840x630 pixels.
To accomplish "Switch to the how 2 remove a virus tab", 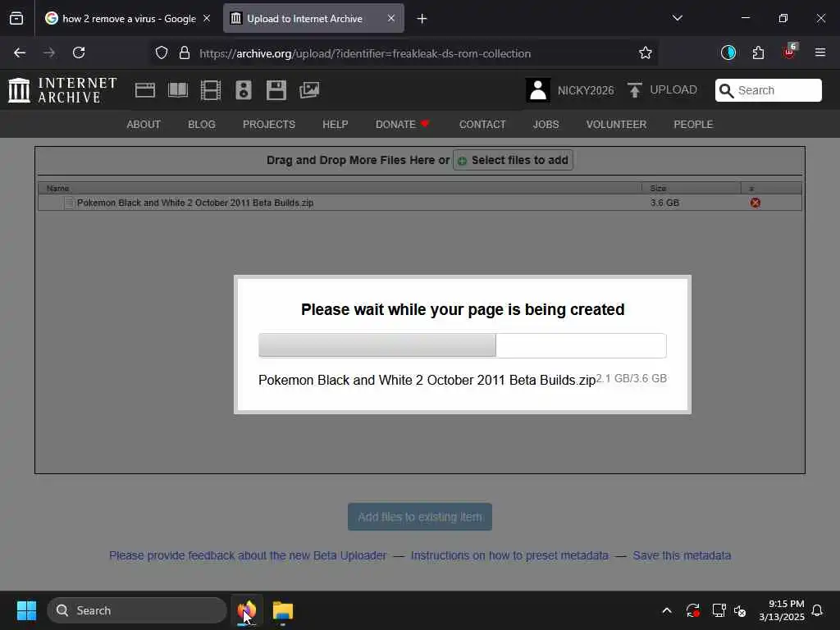I will click(x=129, y=18).
